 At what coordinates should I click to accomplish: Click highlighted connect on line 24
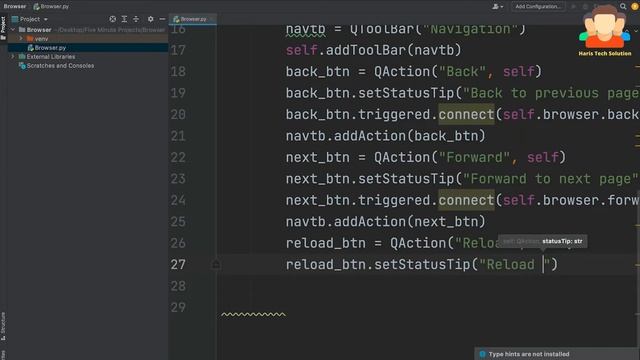(x=466, y=200)
